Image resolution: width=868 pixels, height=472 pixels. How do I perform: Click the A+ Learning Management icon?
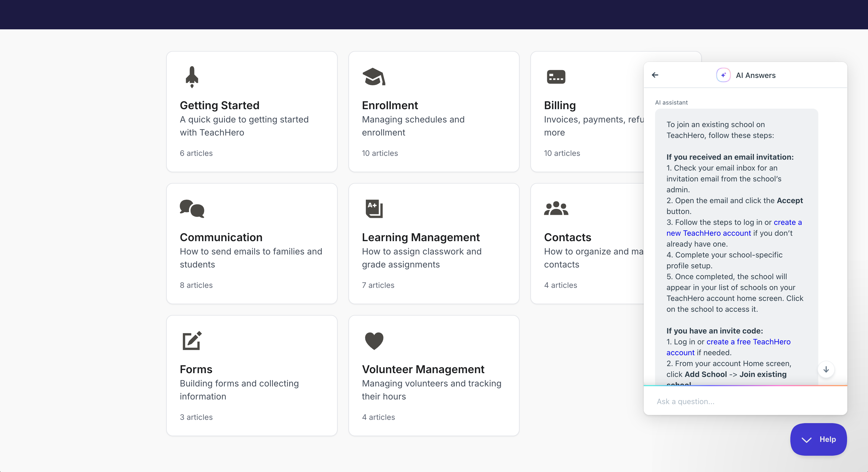click(x=374, y=209)
